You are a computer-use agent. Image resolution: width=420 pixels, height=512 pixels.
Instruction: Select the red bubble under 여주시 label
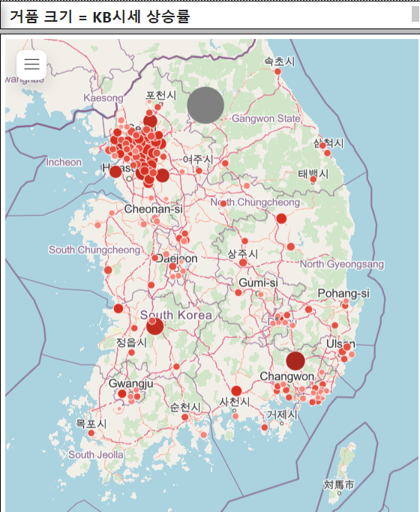click(199, 170)
